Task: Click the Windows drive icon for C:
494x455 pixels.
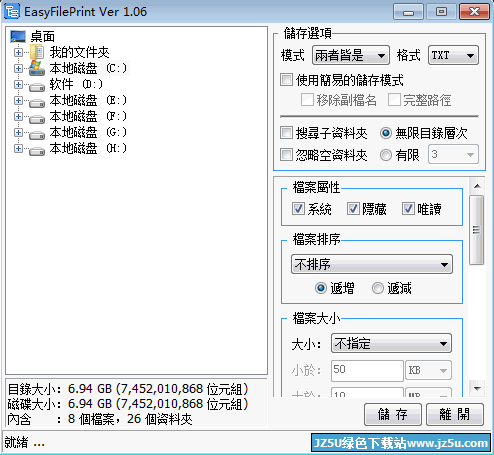Action: (37, 68)
